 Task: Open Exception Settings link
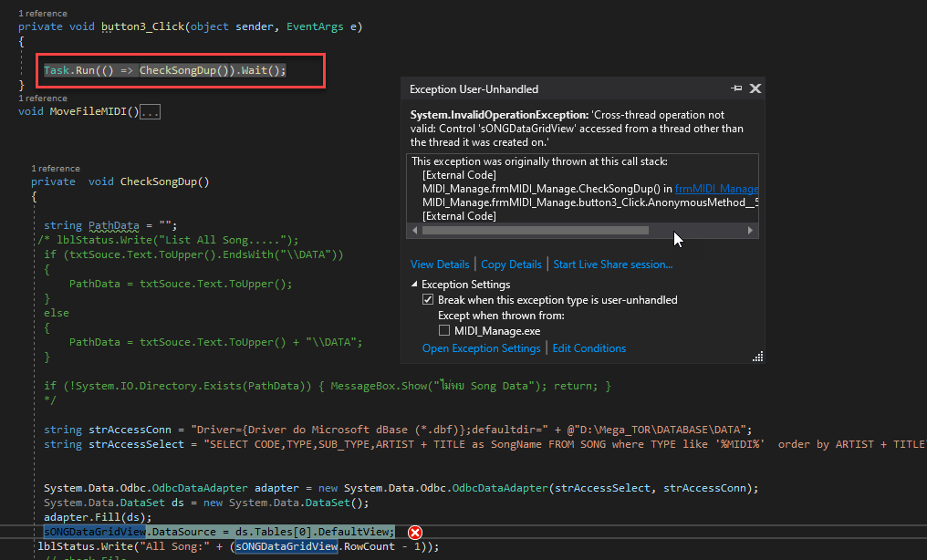tap(481, 348)
